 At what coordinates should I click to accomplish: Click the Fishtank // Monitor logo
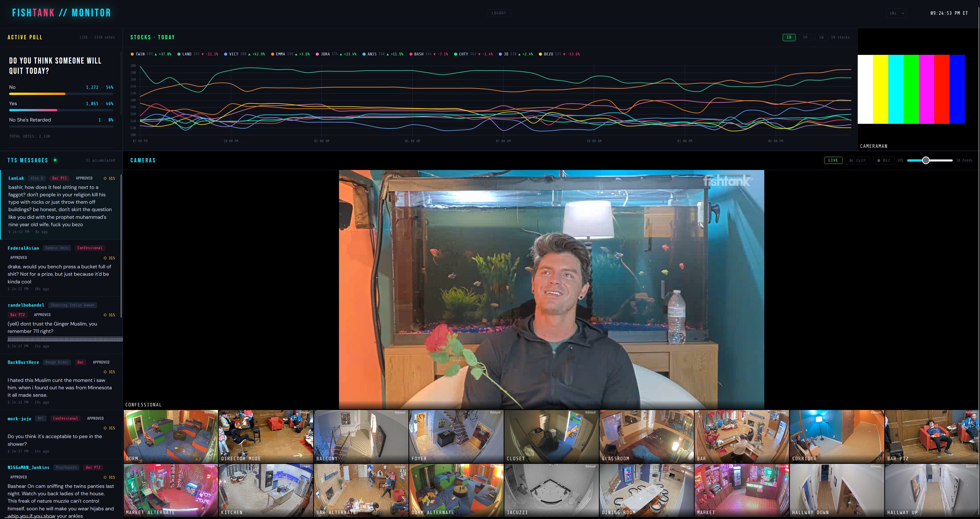coord(61,13)
